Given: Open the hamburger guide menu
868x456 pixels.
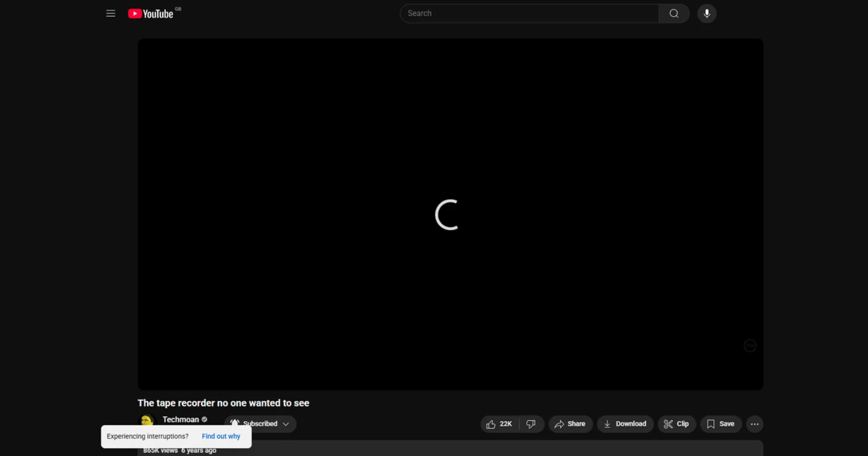Looking at the screenshot, I should click(111, 14).
